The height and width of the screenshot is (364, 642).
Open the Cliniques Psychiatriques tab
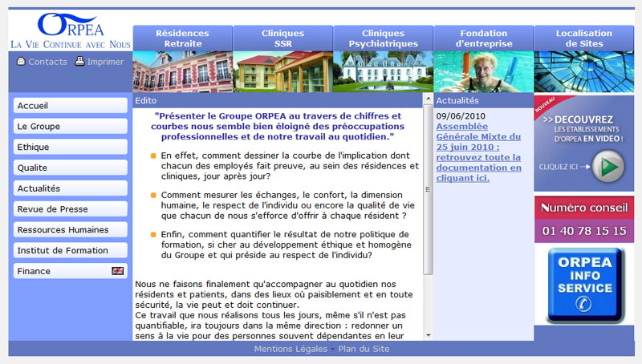click(384, 38)
